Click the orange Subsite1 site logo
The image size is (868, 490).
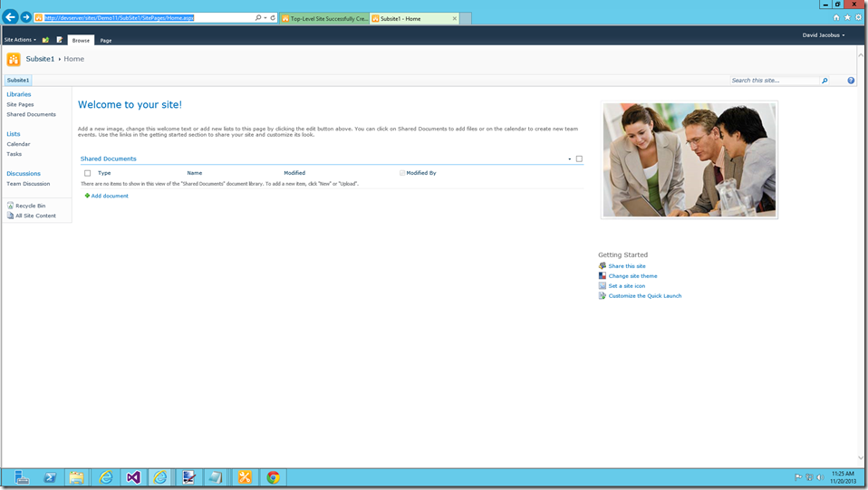tap(14, 59)
